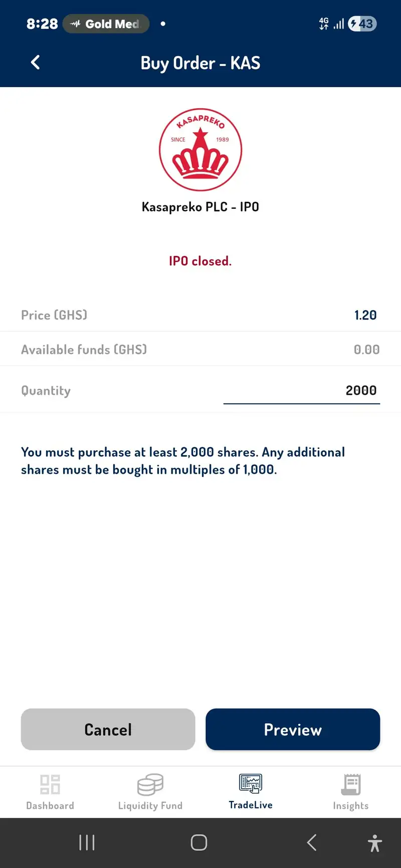
Task: Open the Dashboard tab icon
Action: click(x=50, y=784)
